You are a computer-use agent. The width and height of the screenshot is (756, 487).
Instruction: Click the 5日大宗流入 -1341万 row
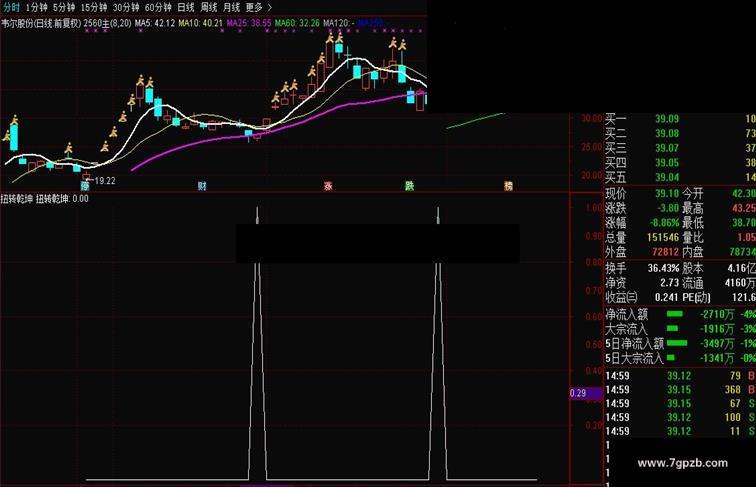[680, 358]
